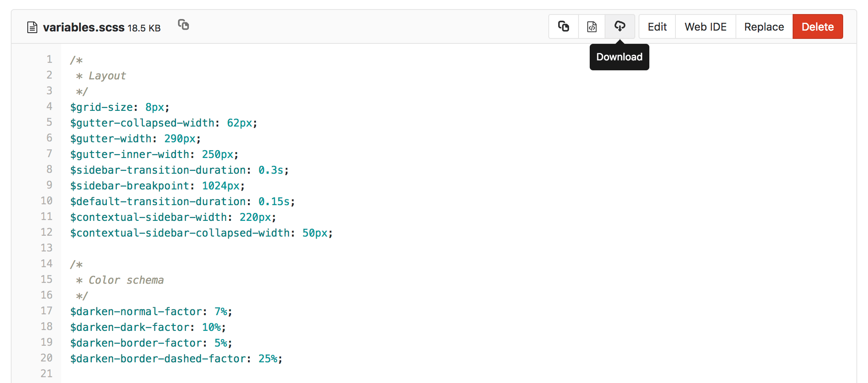The width and height of the screenshot is (868, 383).
Task: Open the file in Edit mode
Action: [657, 26]
